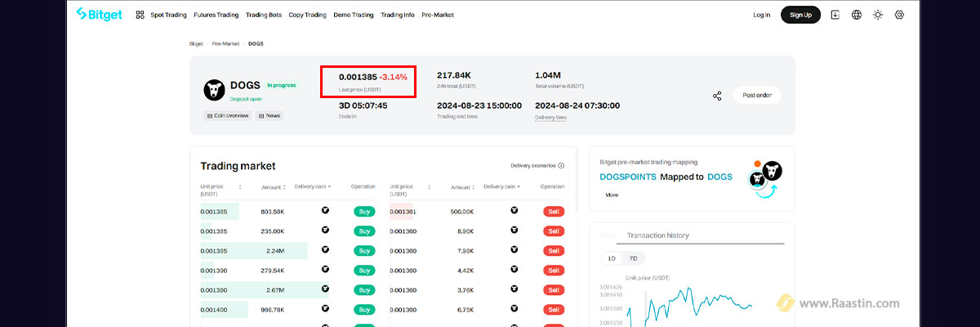Click More in the mapping card
The image size is (980, 327).
[612, 195]
